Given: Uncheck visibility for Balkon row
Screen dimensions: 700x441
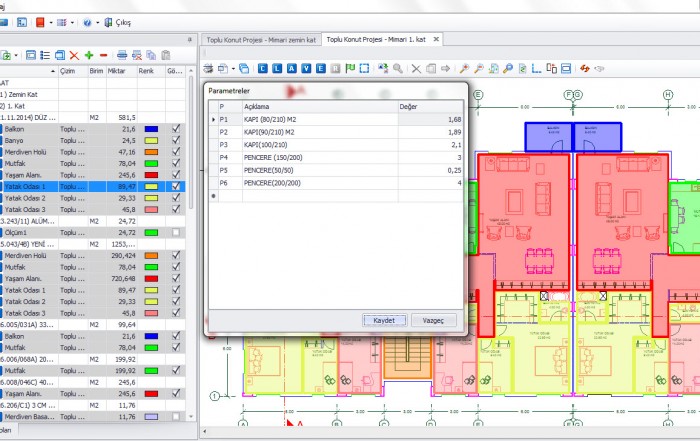Looking at the screenshot, I should coord(176,129).
